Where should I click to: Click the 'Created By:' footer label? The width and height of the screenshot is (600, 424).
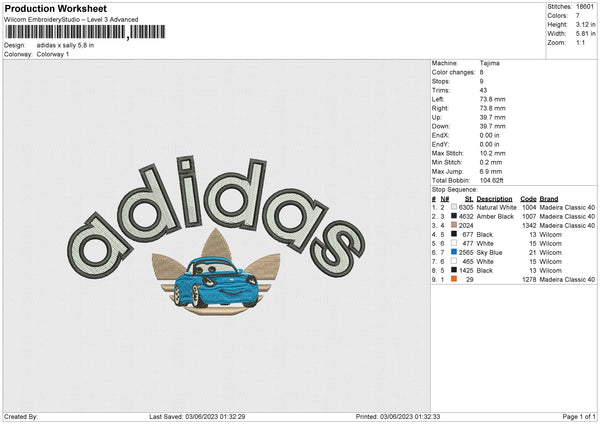(x=21, y=416)
